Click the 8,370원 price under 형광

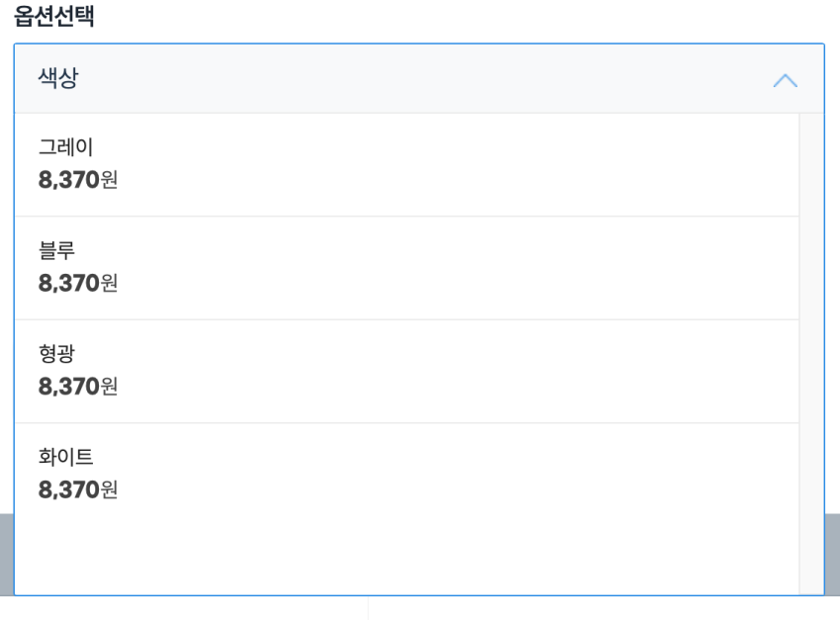click(x=78, y=387)
